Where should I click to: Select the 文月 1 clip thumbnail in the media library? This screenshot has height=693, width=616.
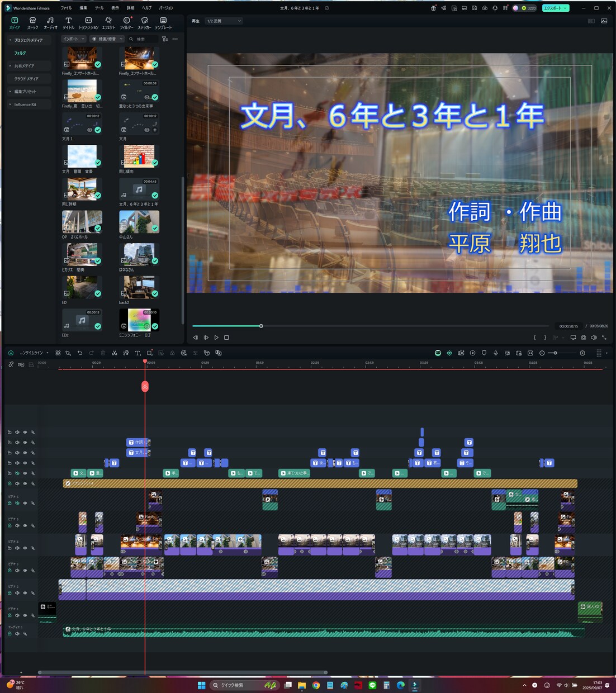pos(82,124)
